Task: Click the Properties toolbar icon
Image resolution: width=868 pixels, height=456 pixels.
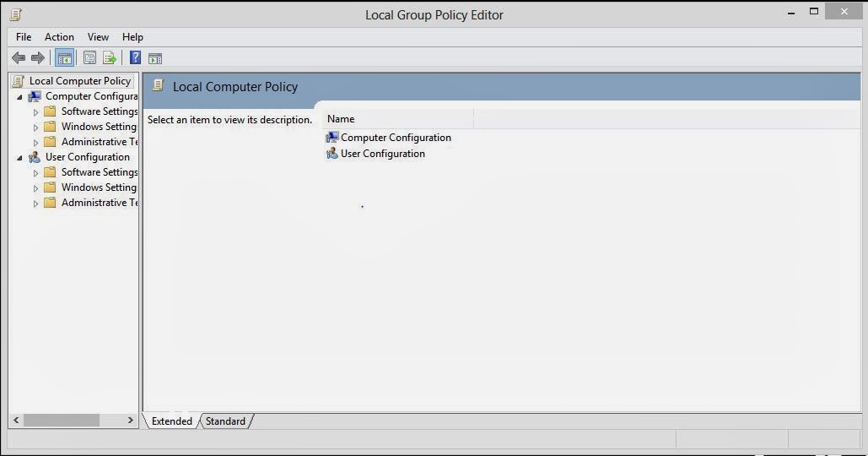Action: pos(89,57)
